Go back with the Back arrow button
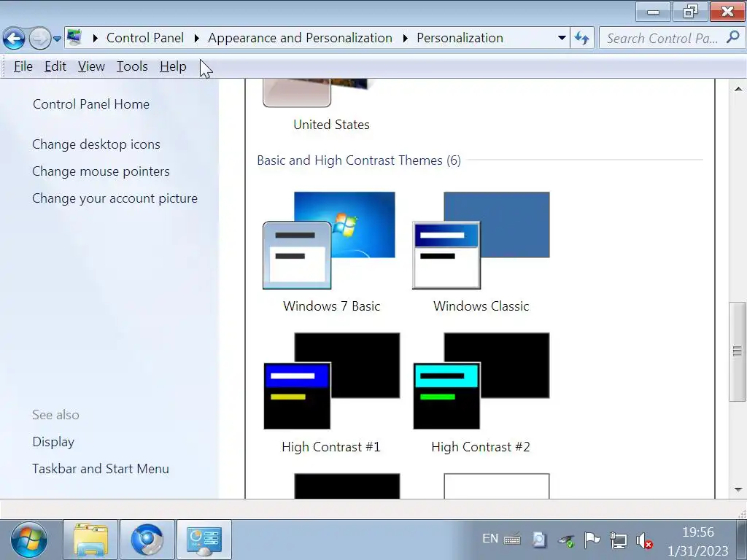Screen dimensions: 747x560 coord(14,38)
